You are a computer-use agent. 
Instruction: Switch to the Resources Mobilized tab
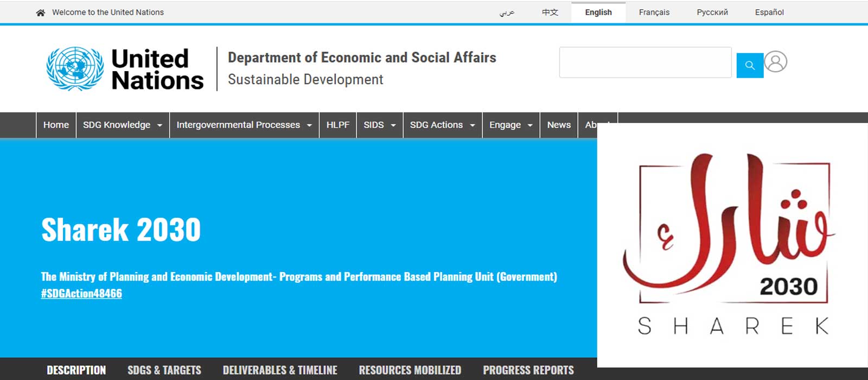pyautogui.click(x=410, y=370)
